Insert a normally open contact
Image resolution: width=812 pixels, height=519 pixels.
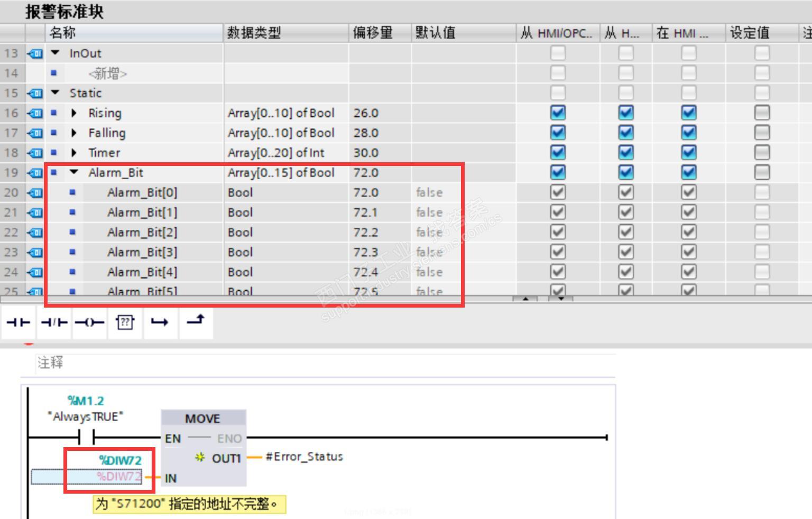(19, 322)
